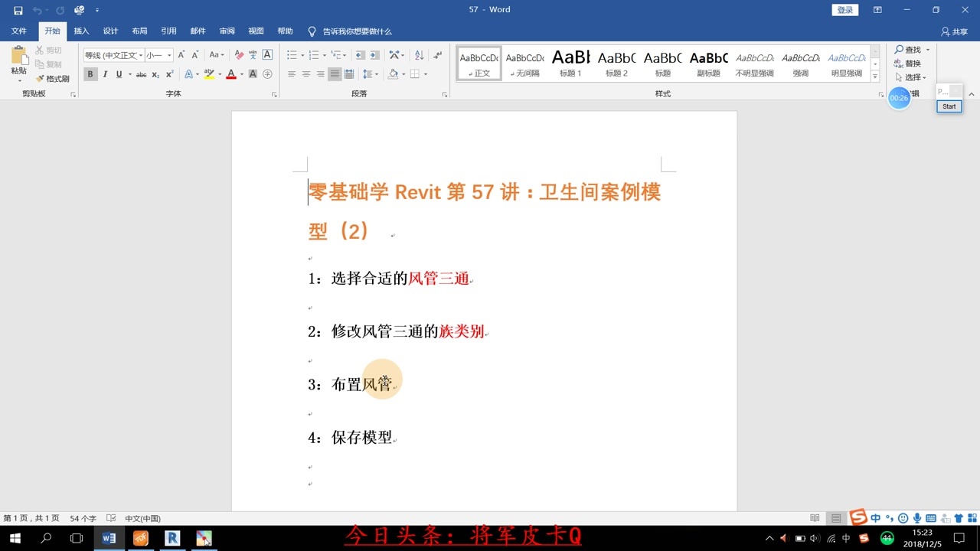The image size is (980, 551).
Task: Open the File (文件) tab
Action: pyautogui.click(x=19, y=31)
